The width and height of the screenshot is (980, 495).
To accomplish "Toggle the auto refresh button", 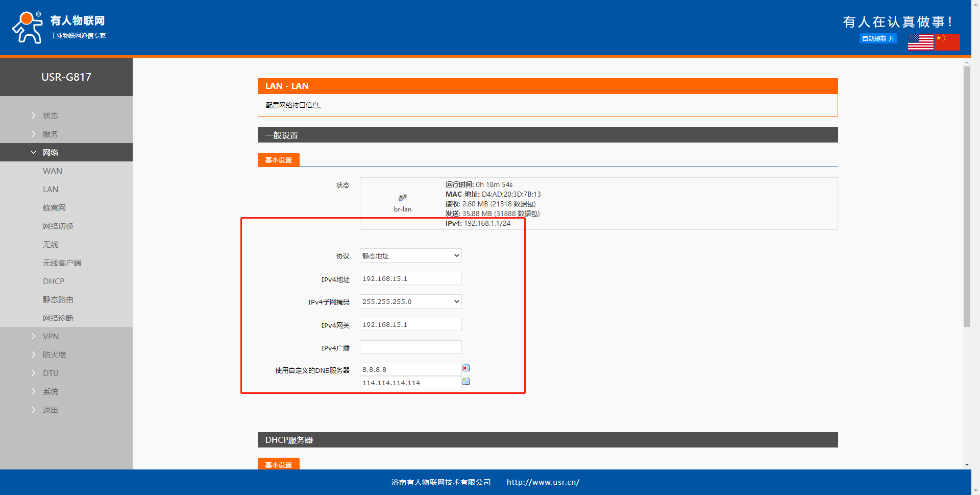I will click(x=878, y=39).
